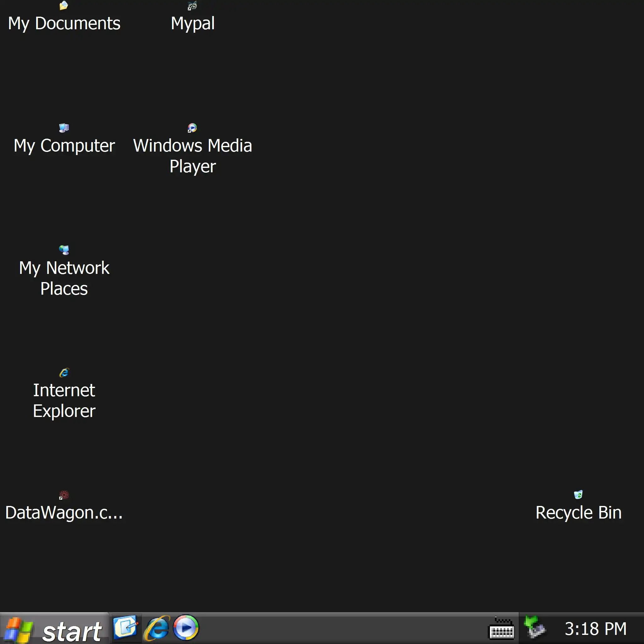Launch Internet Explorer from Quick Launch
Viewport: 644px width, 644px height.
tap(156, 628)
